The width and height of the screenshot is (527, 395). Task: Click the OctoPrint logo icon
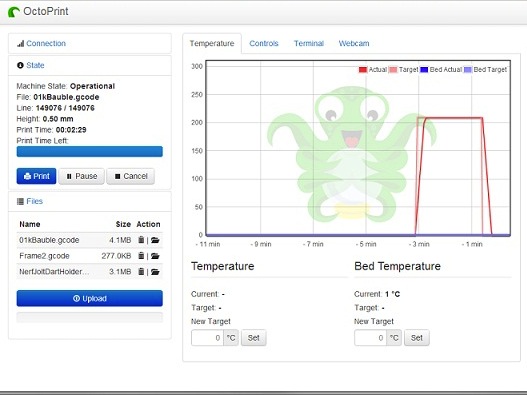click(13, 12)
